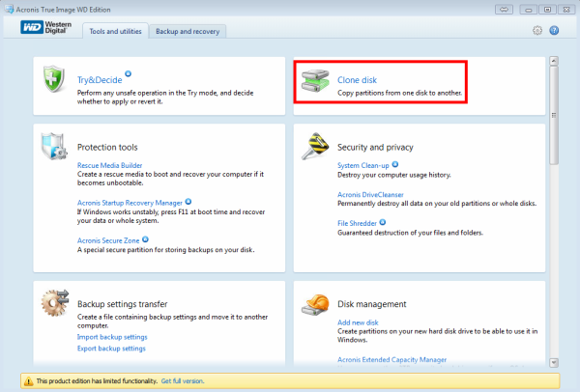580x392 pixels.
Task: Click the info badge beside Acronis Secure Zone
Action: pyautogui.click(x=145, y=239)
